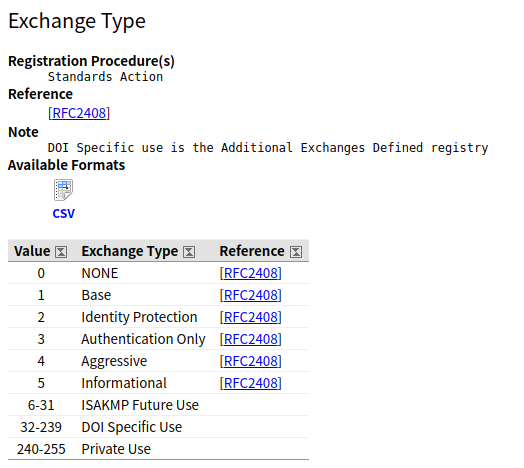
Task: Click the Available Formats label
Action: pos(67,165)
